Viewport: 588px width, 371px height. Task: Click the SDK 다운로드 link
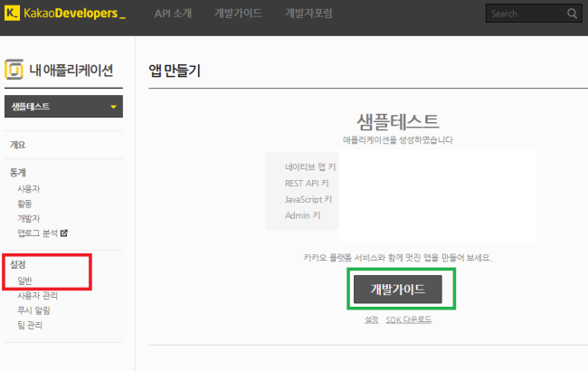pyautogui.click(x=411, y=319)
